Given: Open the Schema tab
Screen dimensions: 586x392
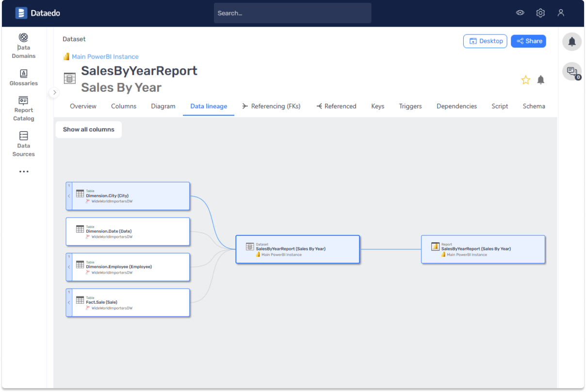Looking at the screenshot, I should point(534,106).
